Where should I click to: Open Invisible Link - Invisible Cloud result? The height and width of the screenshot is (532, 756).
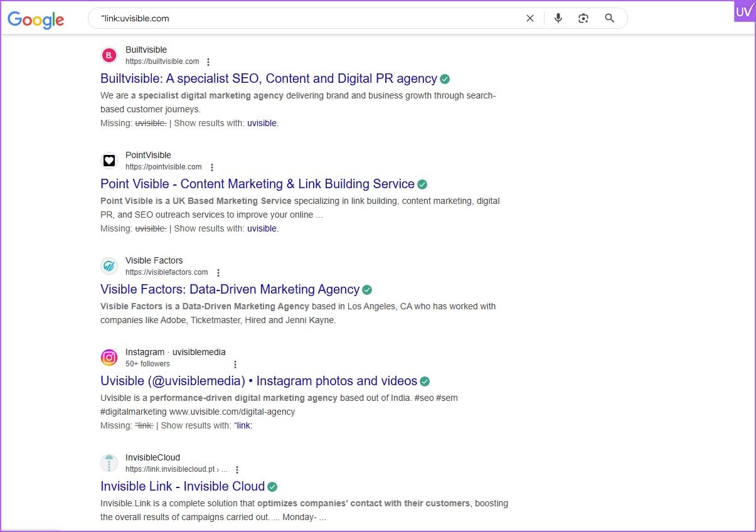pyautogui.click(x=183, y=486)
